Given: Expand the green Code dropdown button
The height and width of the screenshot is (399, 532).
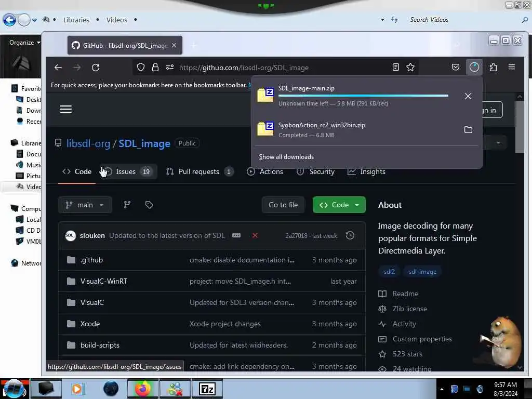Looking at the screenshot, I should [339, 205].
